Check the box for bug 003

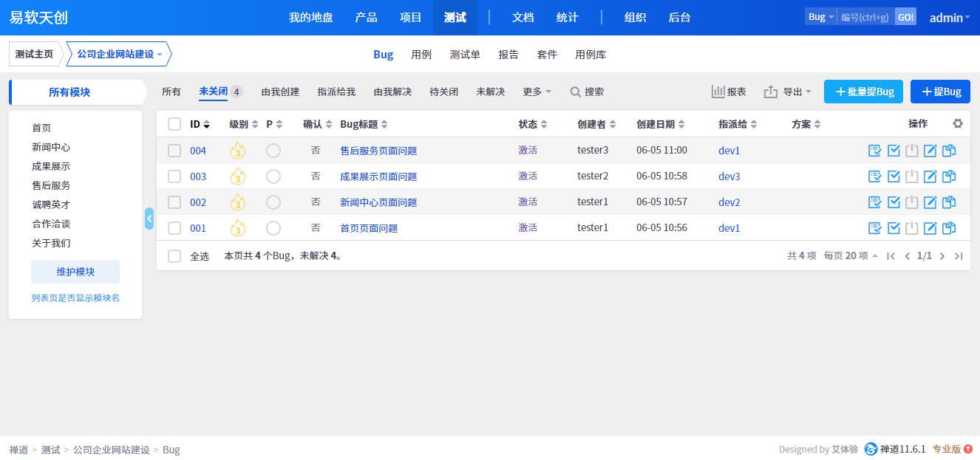tap(174, 176)
